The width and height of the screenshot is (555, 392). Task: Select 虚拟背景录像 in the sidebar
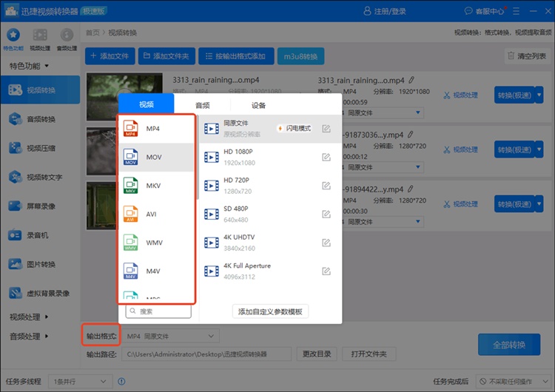[x=41, y=294]
